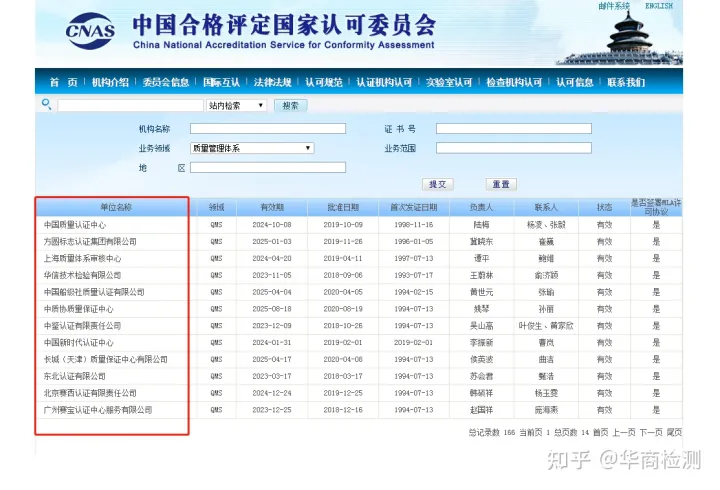Go to 下一页 next page
Image resolution: width=720 pixels, height=490 pixels.
click(651, 432)
